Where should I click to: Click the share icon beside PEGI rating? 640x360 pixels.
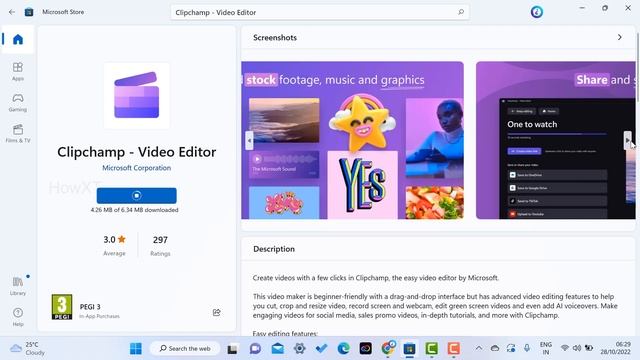pos(216,312)
